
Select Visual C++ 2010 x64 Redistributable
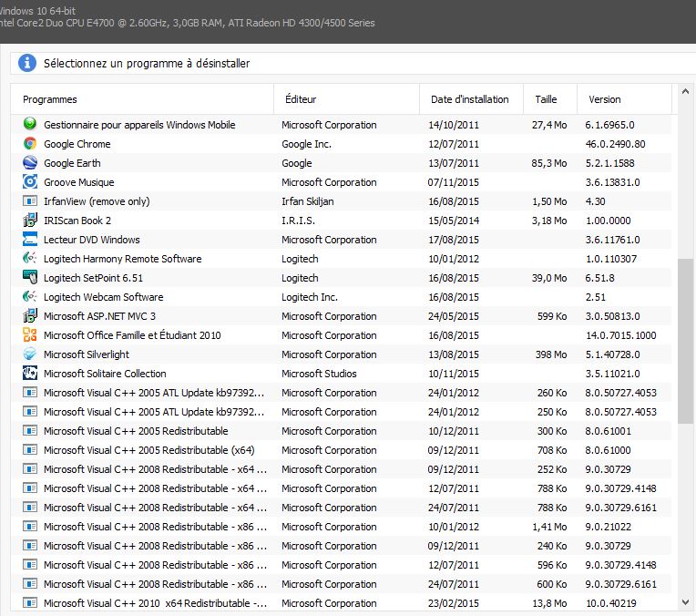(155, 603)
